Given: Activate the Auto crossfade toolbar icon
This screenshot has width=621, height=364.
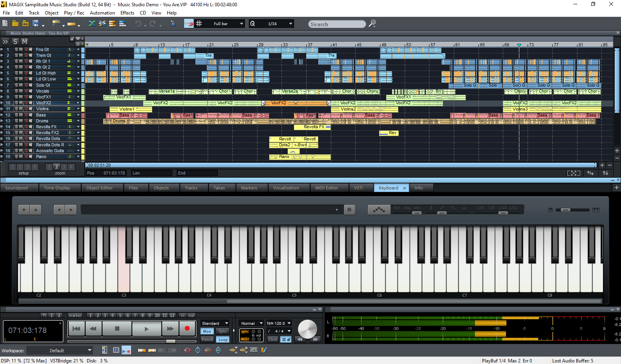Looking at the screenshot, I should click(x=92, y=24).
